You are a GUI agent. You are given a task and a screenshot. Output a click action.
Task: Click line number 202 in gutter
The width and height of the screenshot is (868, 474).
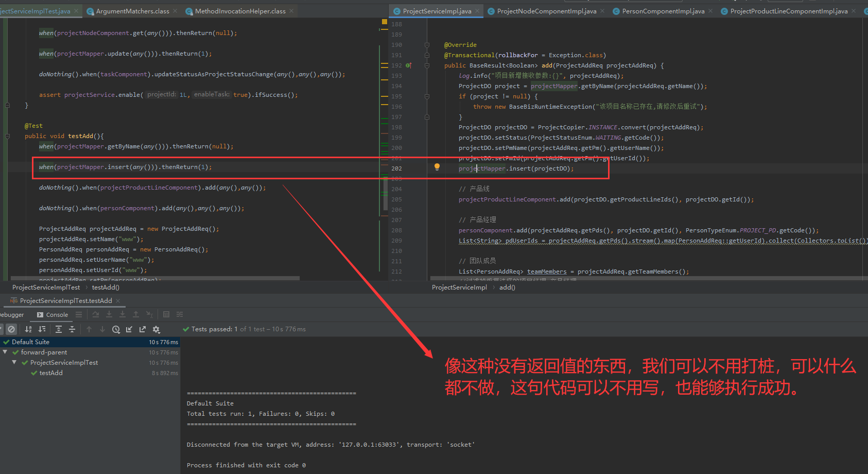(x=396, y=168)
